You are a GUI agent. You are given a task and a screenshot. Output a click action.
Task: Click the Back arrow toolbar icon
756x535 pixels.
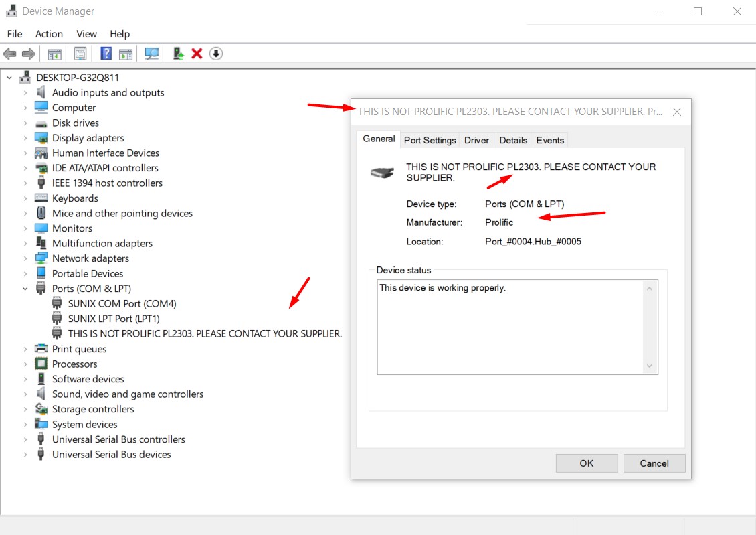(9, 54)
